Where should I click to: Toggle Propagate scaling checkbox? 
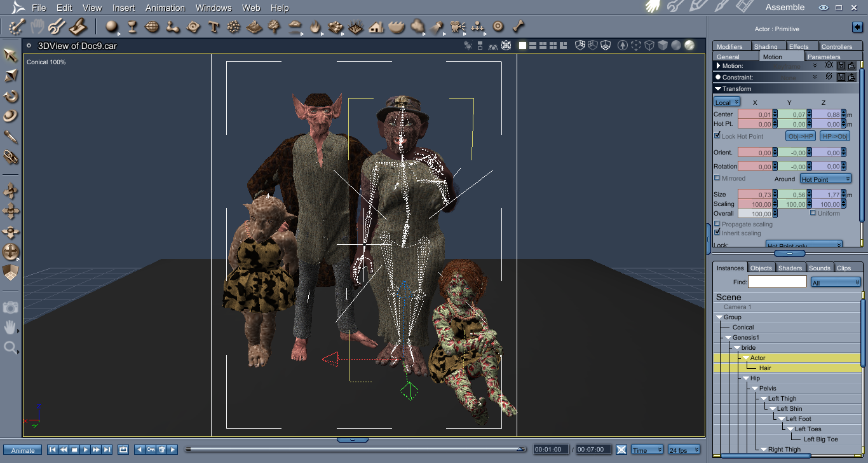tap(717, 224)
